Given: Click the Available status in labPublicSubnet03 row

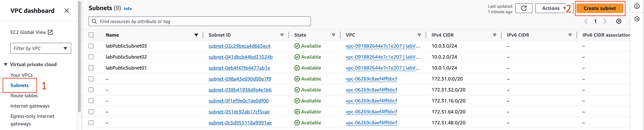Looking at the screenshot, I should coord(307,46).
